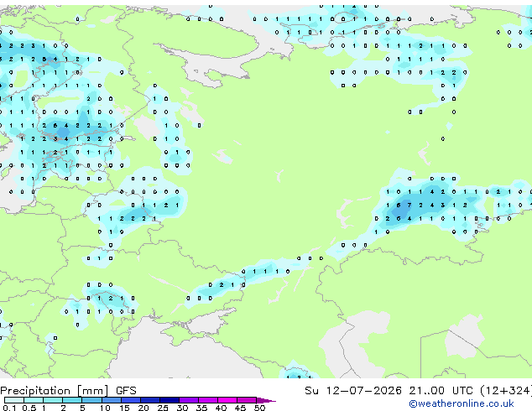Click the '0.5' legend tick label

(x=29, y=408)
